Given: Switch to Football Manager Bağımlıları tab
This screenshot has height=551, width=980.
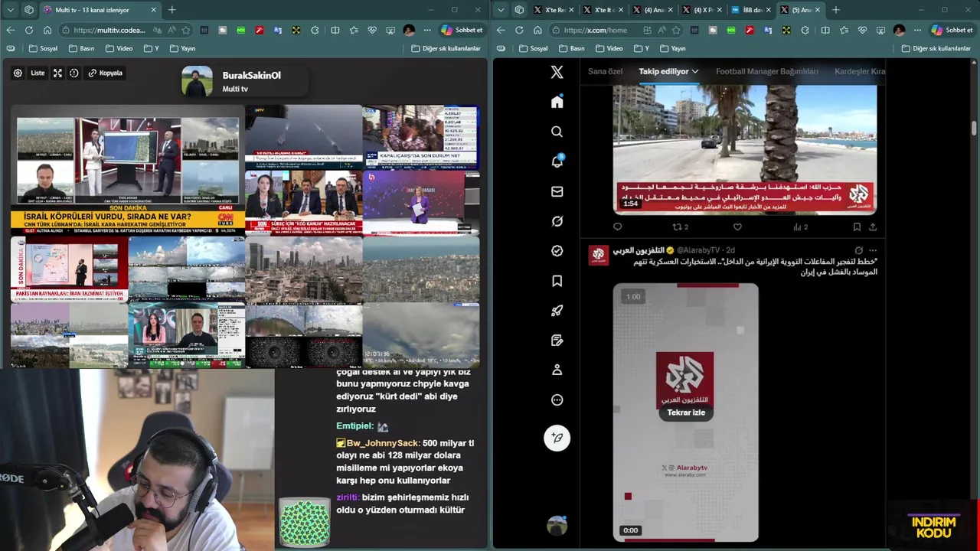Looking at the screenshot, I should [x=767, y=71].
